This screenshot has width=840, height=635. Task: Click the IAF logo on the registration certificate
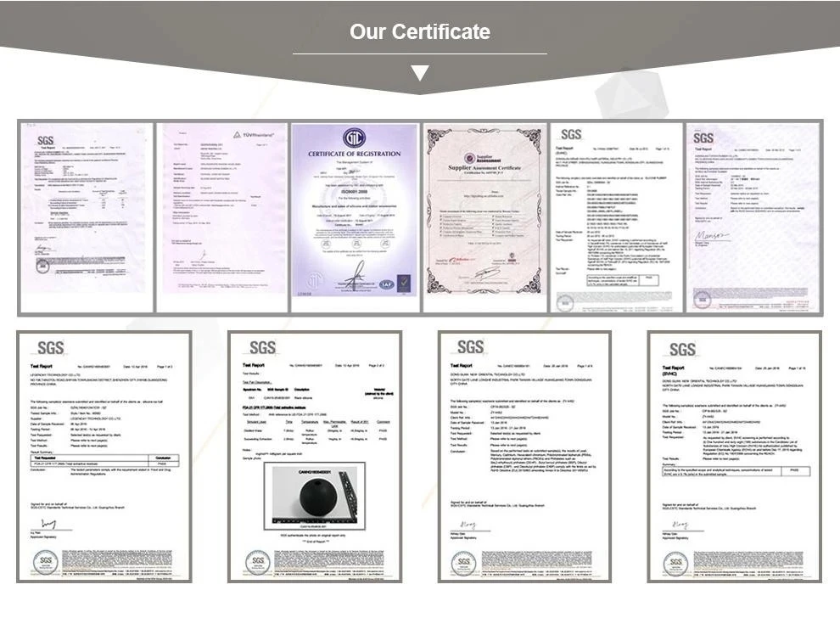(x=386, y=285)
